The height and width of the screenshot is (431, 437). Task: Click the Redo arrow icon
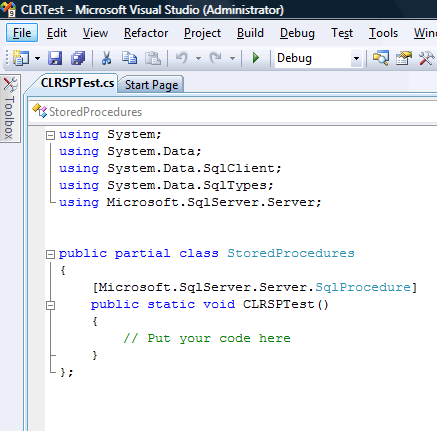click(x=216, y=58)
